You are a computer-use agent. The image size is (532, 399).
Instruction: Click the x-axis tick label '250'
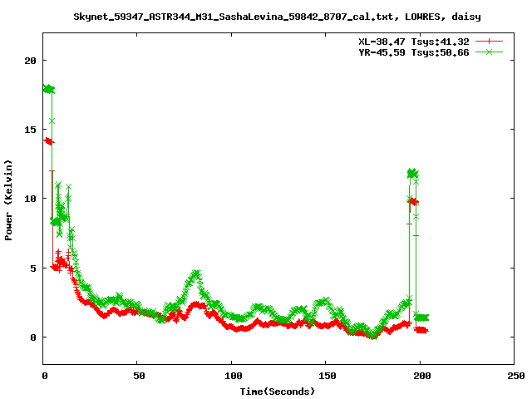click(x=515, y=376)
